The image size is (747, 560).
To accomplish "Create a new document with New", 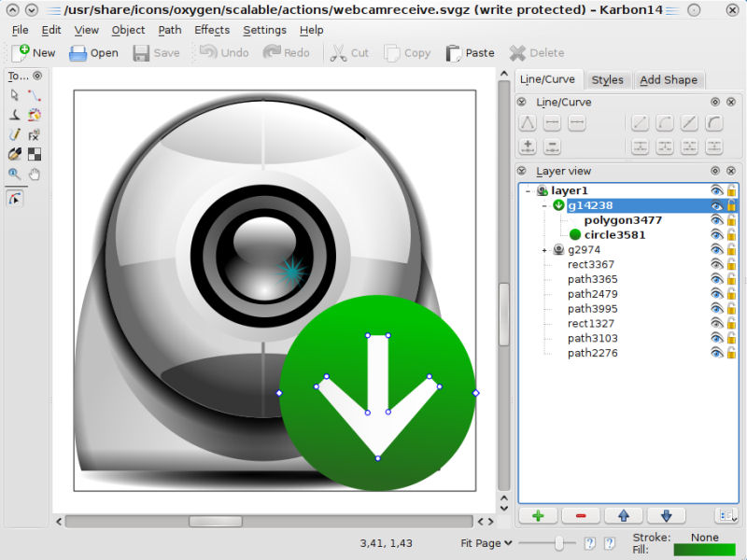I will coord(34,52).
